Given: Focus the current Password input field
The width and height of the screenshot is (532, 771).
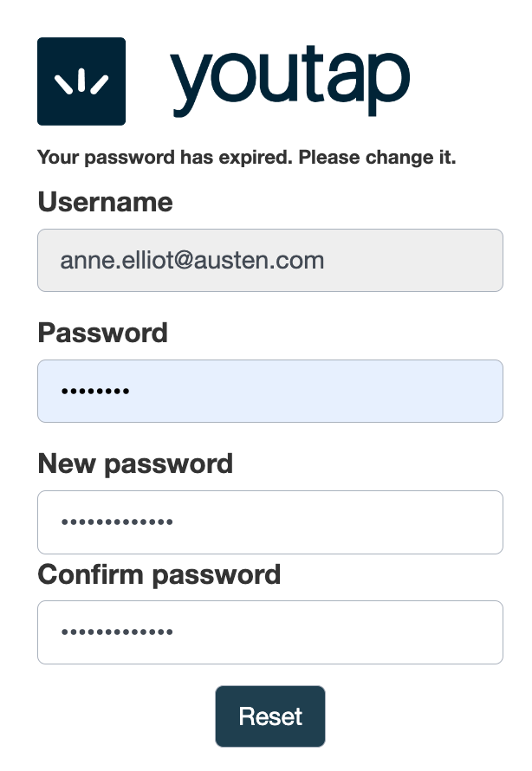Looking at the screenshot, I should (x=269, y=391).
